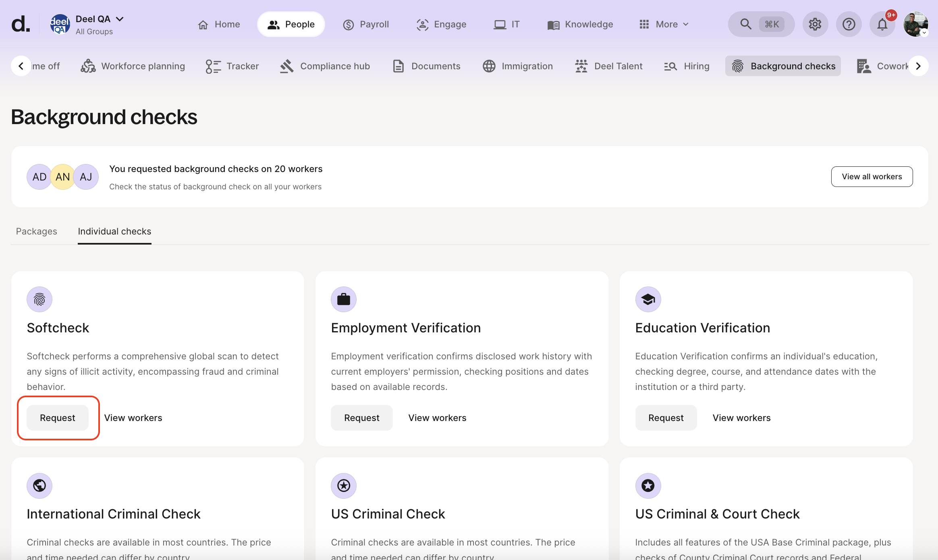This screenshot has height=560, width=938.
Task: Open the user profile avatar menu
Action: click(915, 24)
